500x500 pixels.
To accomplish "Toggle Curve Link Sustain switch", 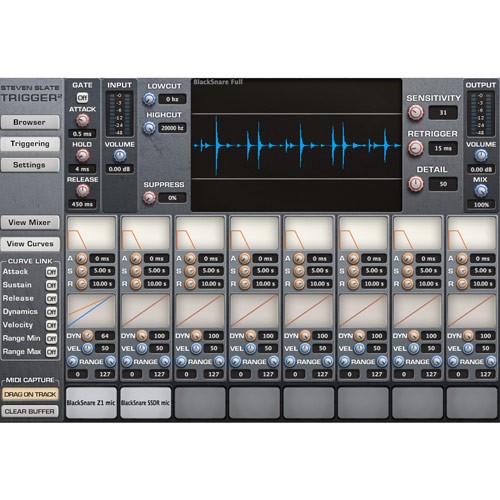I will 51,285.
